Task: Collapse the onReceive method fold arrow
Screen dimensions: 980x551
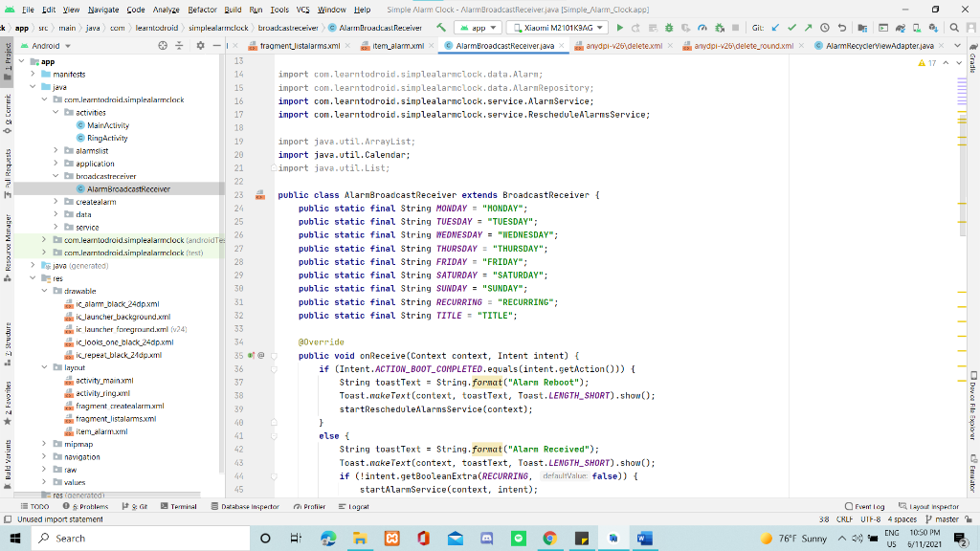Action: pyautogui.click(x=274, y=356)
